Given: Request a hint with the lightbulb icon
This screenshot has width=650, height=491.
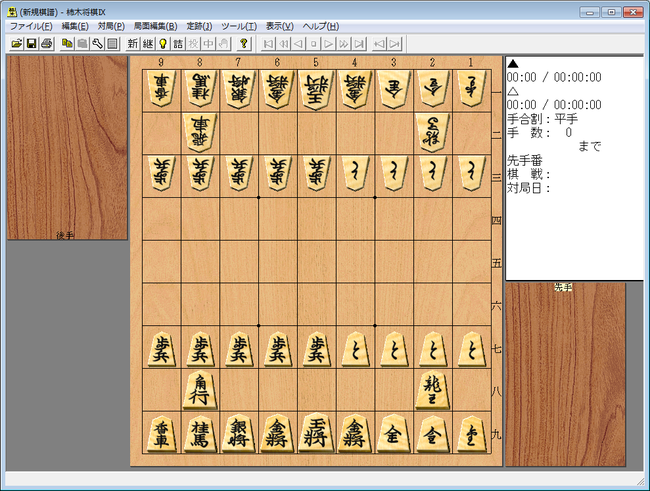Looking at the screenshot, I should click(x=163, y=44).
